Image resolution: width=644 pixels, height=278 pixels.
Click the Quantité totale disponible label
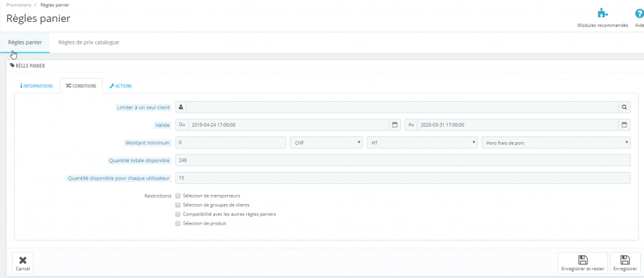coord(139,161)
